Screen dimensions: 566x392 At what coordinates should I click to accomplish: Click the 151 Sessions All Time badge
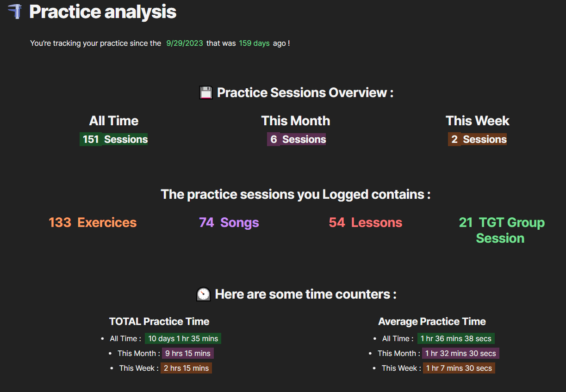[x=114, y=140]
